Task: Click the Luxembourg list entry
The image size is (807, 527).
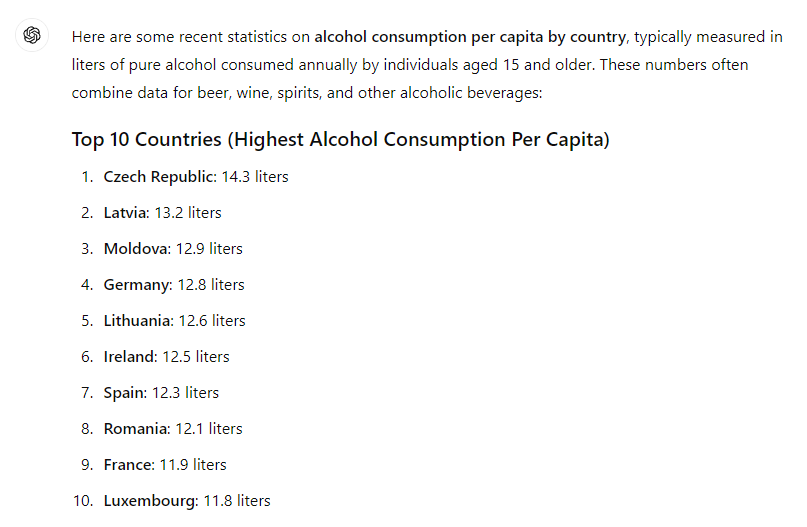Action: pos(187,501)
